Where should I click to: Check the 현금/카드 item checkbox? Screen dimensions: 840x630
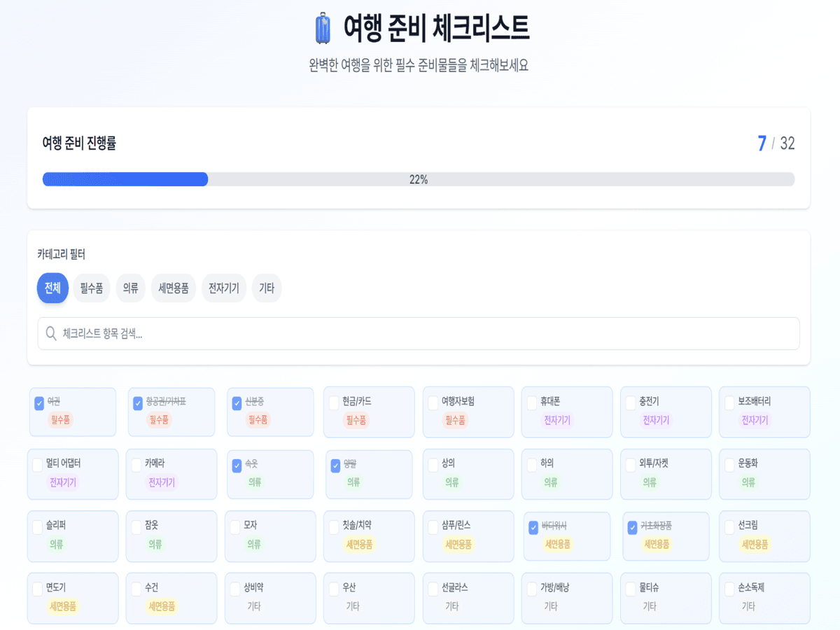335,402
